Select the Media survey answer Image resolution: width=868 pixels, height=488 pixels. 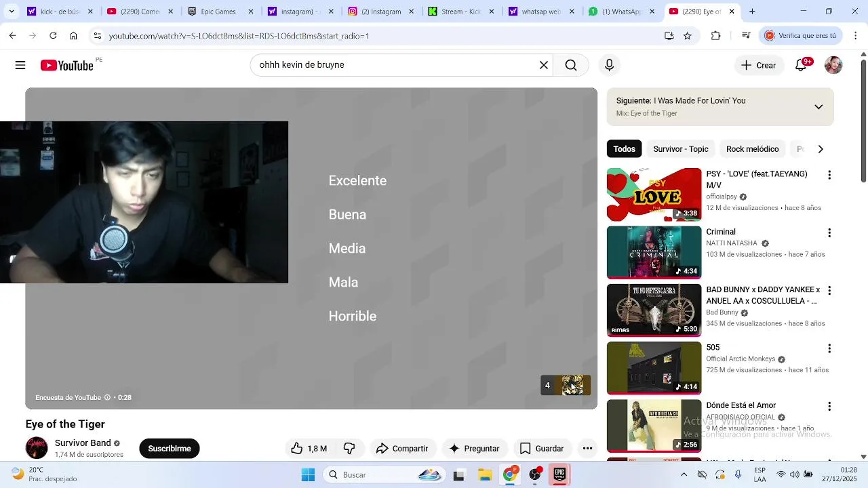pos(347,248)
